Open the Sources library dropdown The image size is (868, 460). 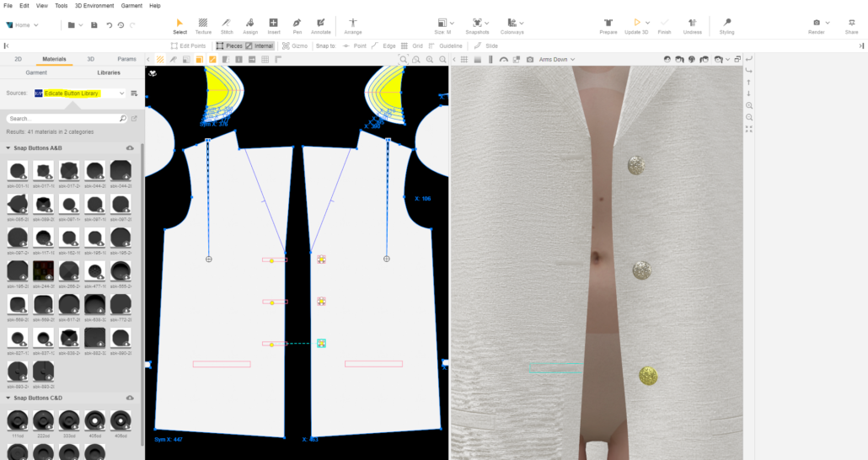80,94
